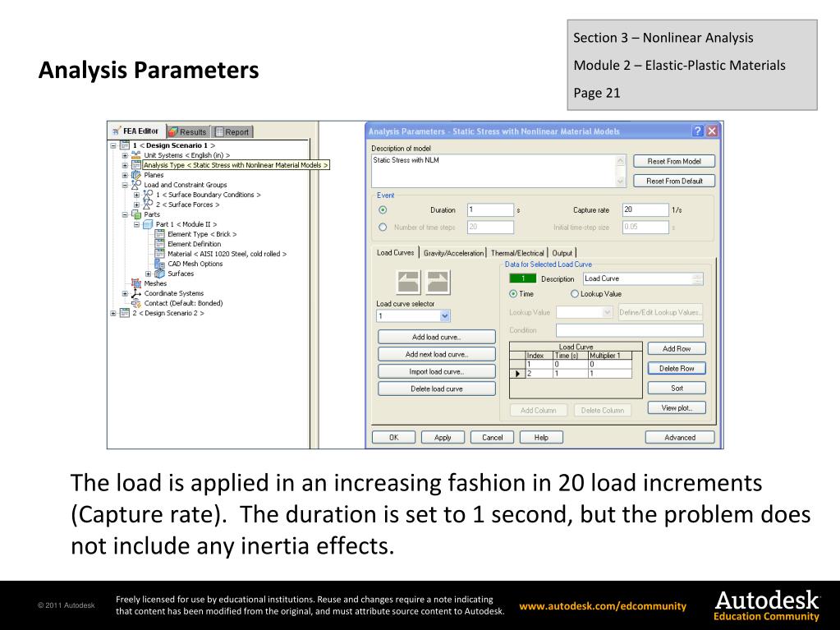
Task: Click the Surface Forces row icon
Action: 148,204
